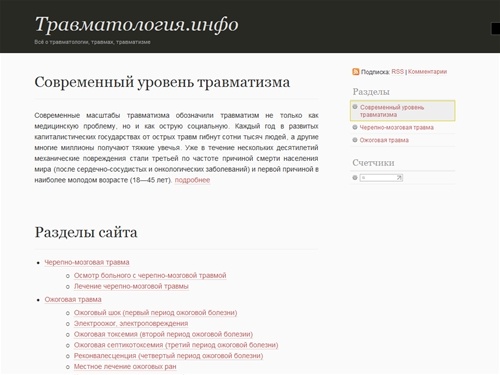Click the Разделы sidebar heading

[371, 92]
